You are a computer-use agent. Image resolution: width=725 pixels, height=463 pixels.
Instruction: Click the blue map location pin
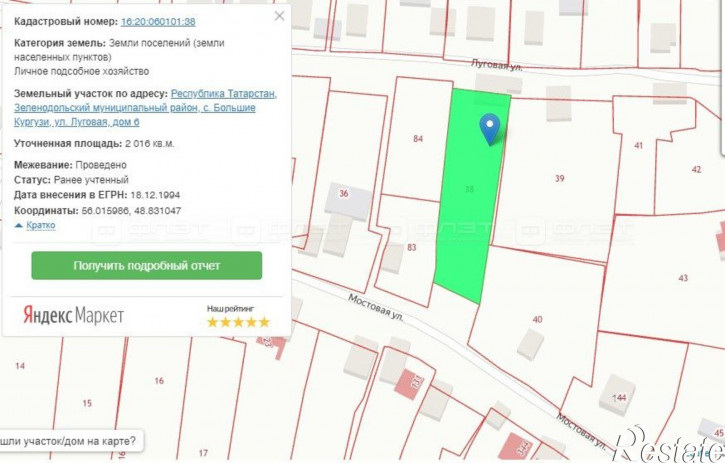(490, 130)
